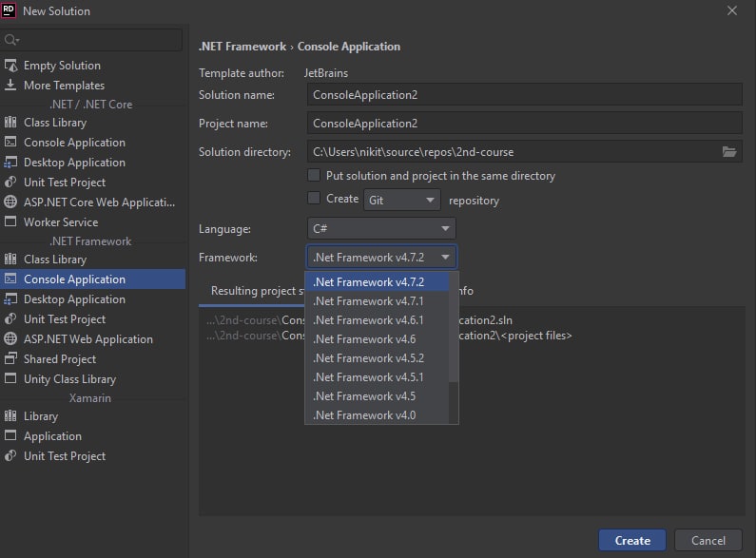756x558 pixels.
Task: Select Xamarin Application template
Action: (x=92, y=435)
